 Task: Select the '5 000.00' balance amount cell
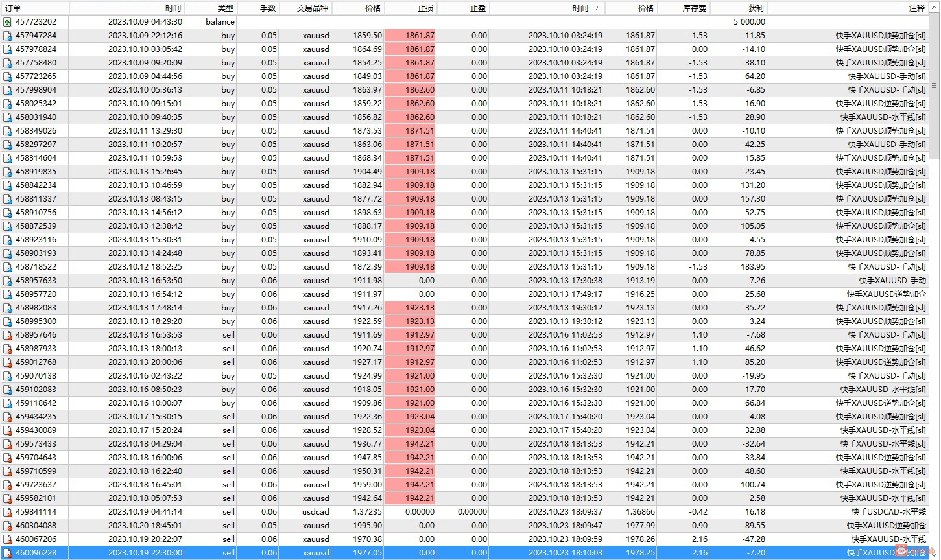tap(749, 22)
